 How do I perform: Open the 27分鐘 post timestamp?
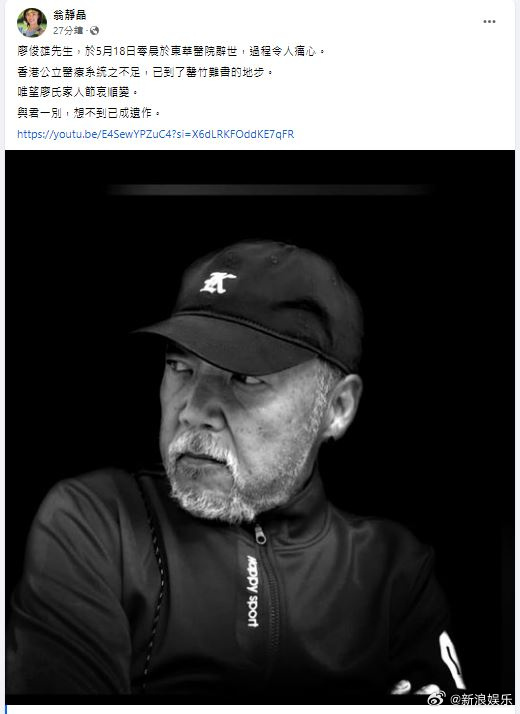68,31
